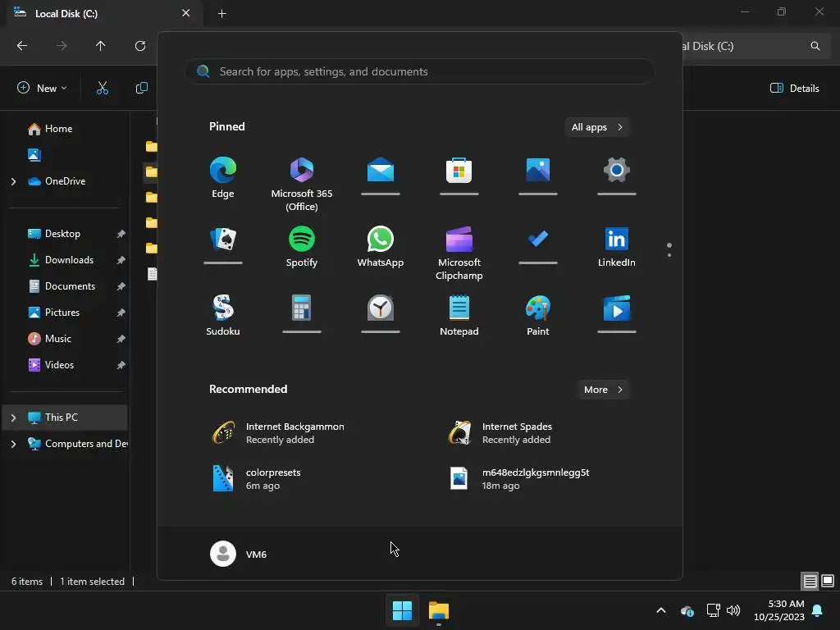Show More recommended items
Image resolution: width=840 pixels, height=630 pixels.
pyautogui.click(x=603, y=390)
